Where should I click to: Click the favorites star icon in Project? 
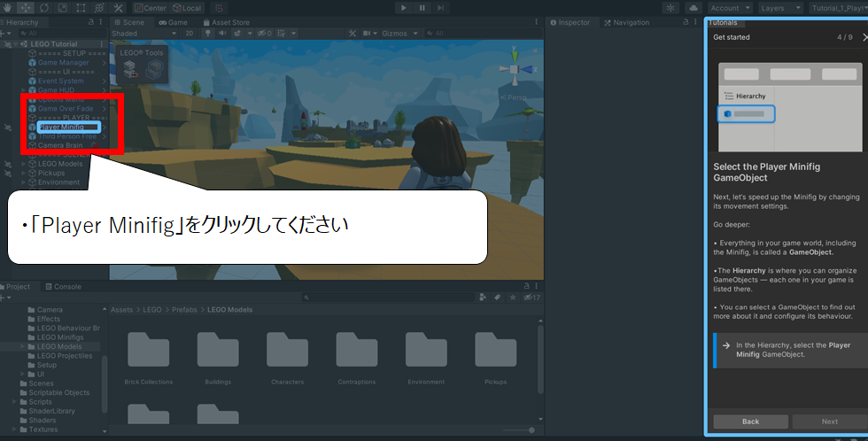513,298
